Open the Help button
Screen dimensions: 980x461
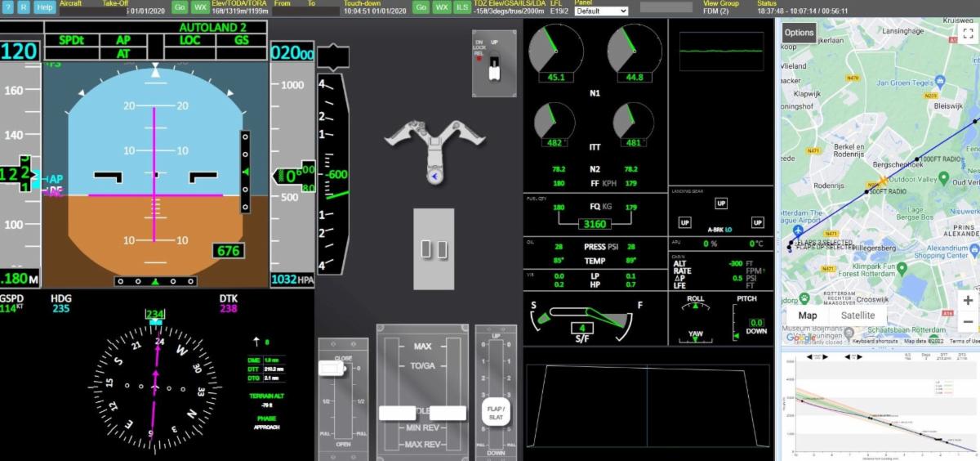coord(45,7)
